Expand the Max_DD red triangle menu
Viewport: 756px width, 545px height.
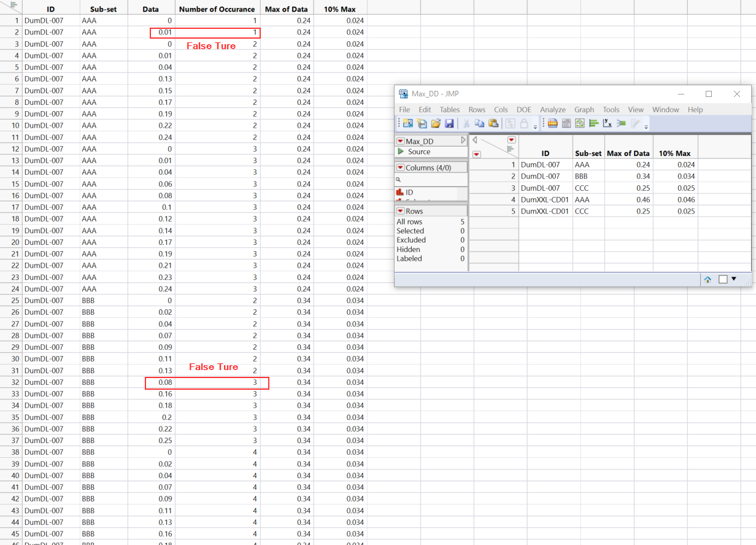[x=400, y=141]
